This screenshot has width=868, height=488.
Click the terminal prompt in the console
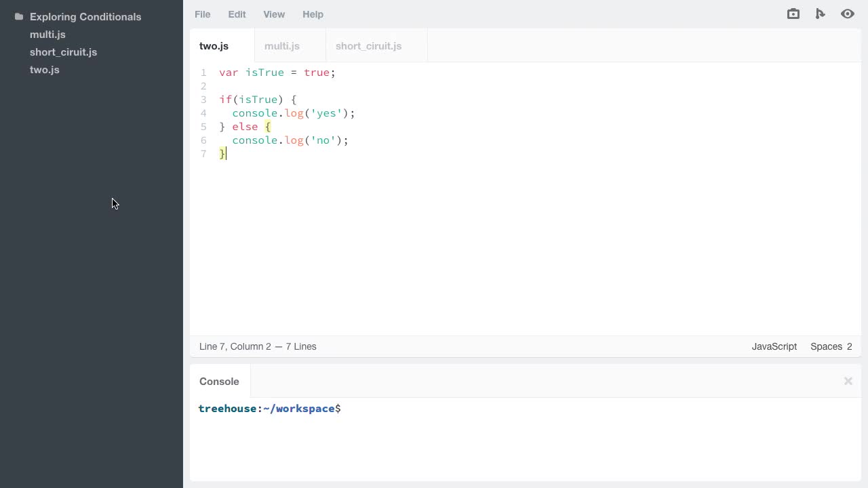click(269, 409)
